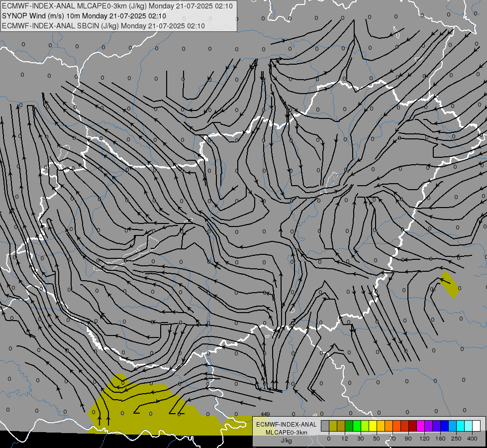This screenshot has width=487, height=448.
Task: Click the magenta legend swatch
Action: click(421, 426)
